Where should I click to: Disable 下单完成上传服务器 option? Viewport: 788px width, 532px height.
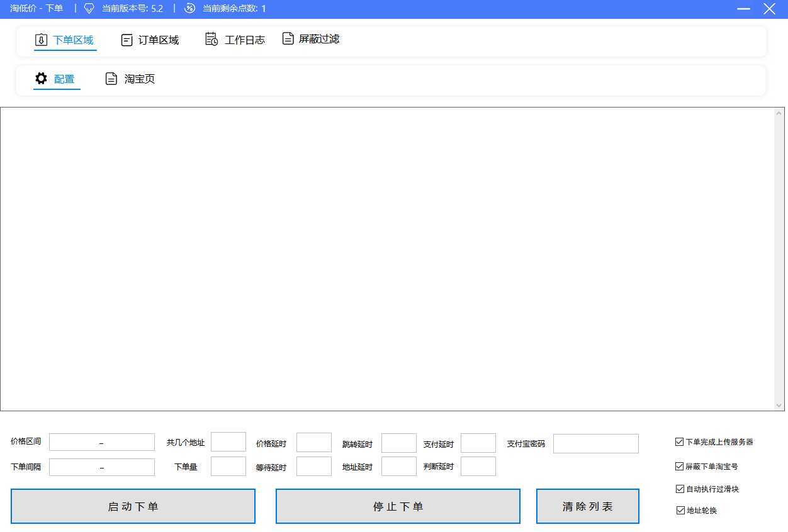click(680, 441)
